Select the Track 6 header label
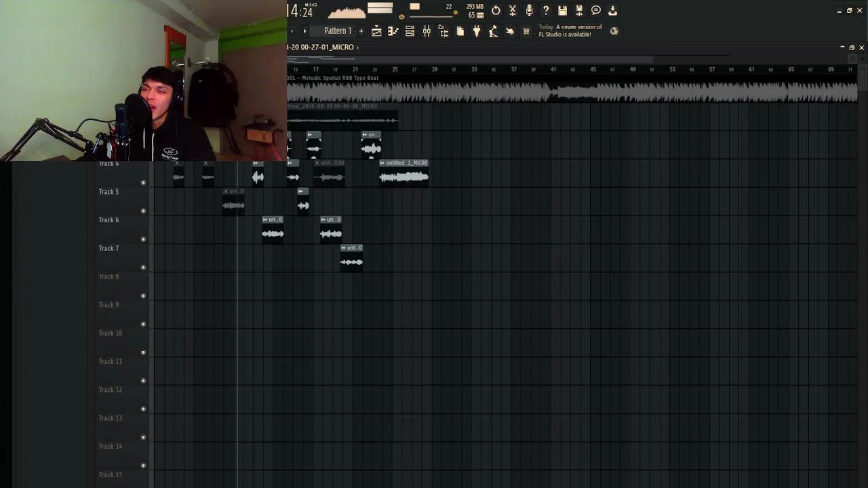The image size is (868, 488). pos(108,220)
